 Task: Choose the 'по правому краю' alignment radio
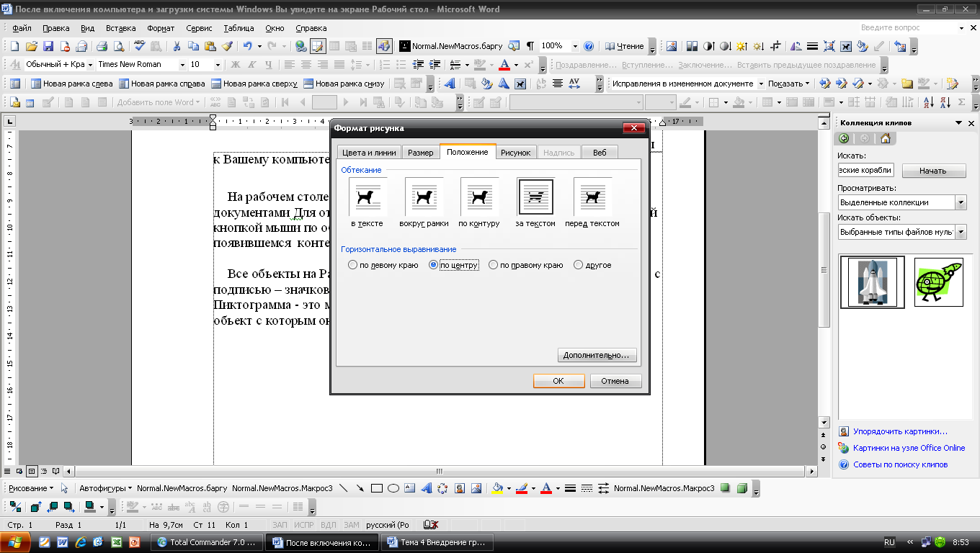(493, 265)
